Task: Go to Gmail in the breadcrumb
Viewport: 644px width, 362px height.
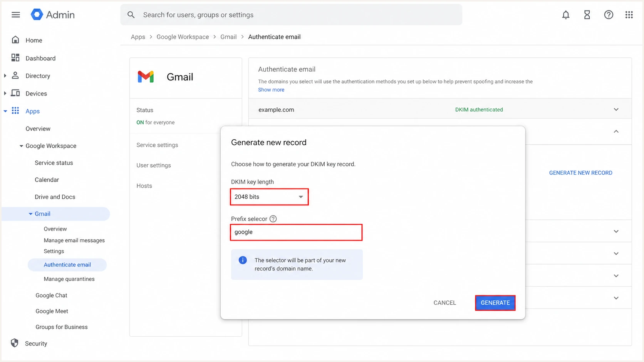Action: pyautogui.click(x=228, y=37)
